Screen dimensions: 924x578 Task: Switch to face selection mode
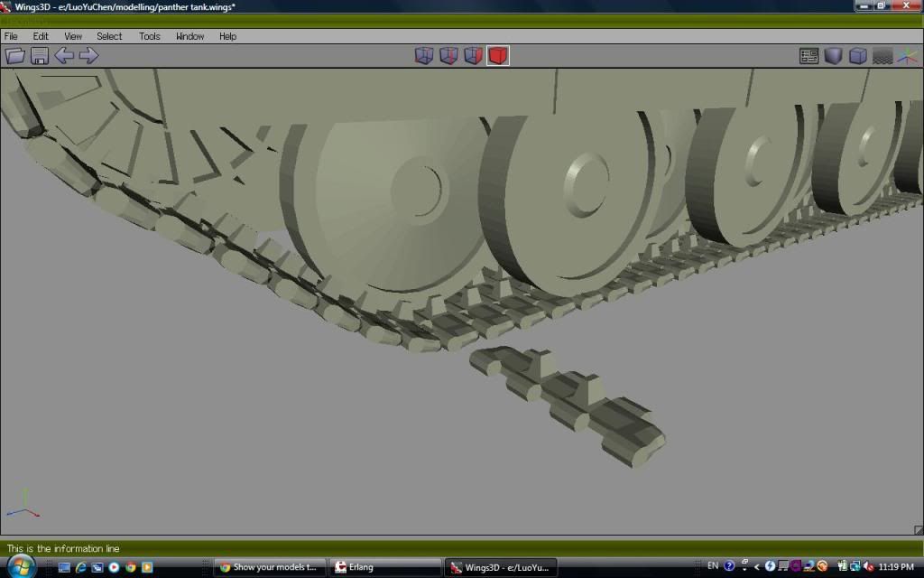coord(473,56)
